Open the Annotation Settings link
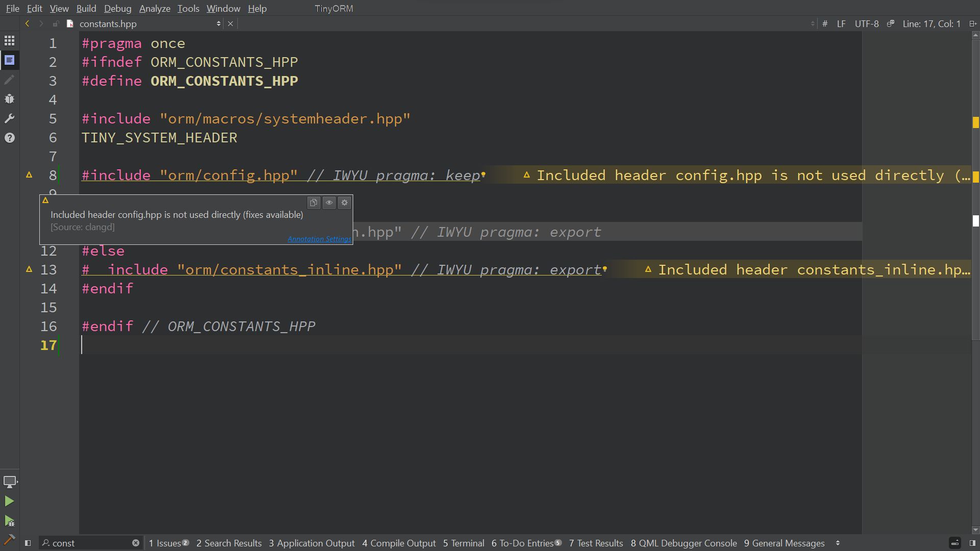Viewport: 980px width, 551px height. pos(319,239)
